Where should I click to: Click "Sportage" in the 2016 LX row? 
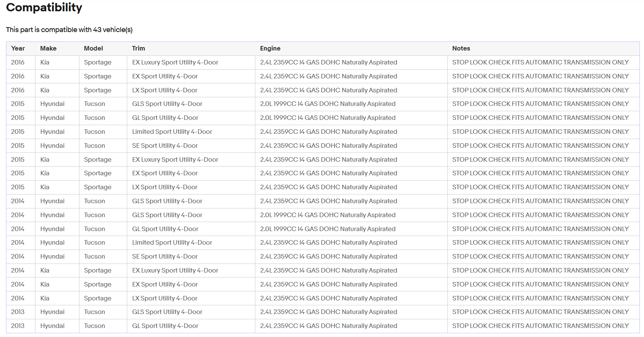(x=98, y=90)
